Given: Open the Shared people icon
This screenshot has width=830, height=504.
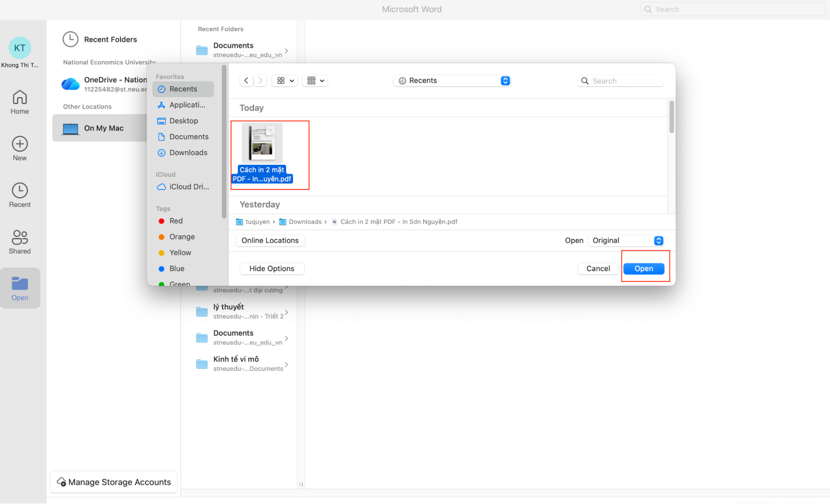Looking at the screenshot, I should [x=20, y=242].
